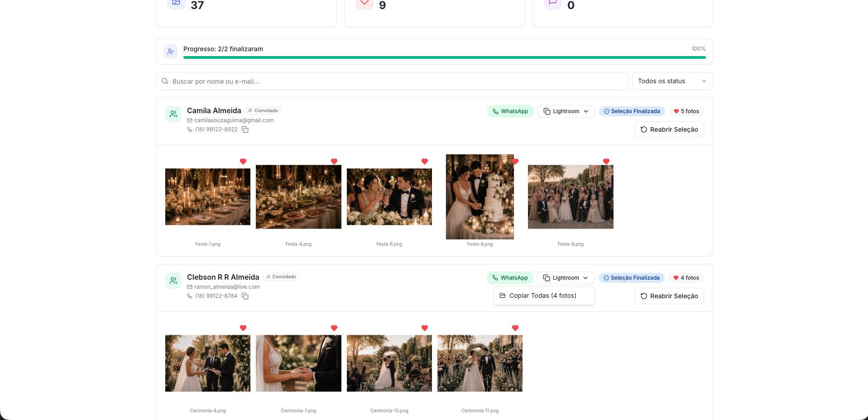This screenshot has height=420, width=868.
Task: Toggle the heart on Cerimonia-10.png
Action: click(425, 328)
